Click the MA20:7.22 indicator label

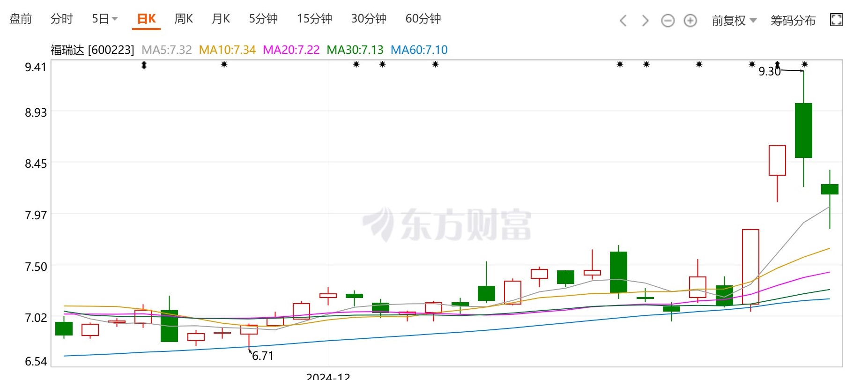(291, 50)
